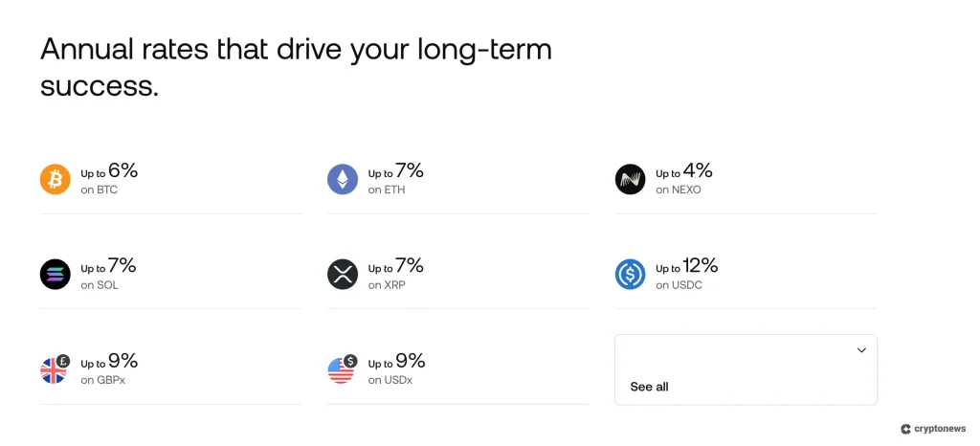Expand the See all chevron arrow
This screenshot has width=980, height=446.
click(861, 350)
